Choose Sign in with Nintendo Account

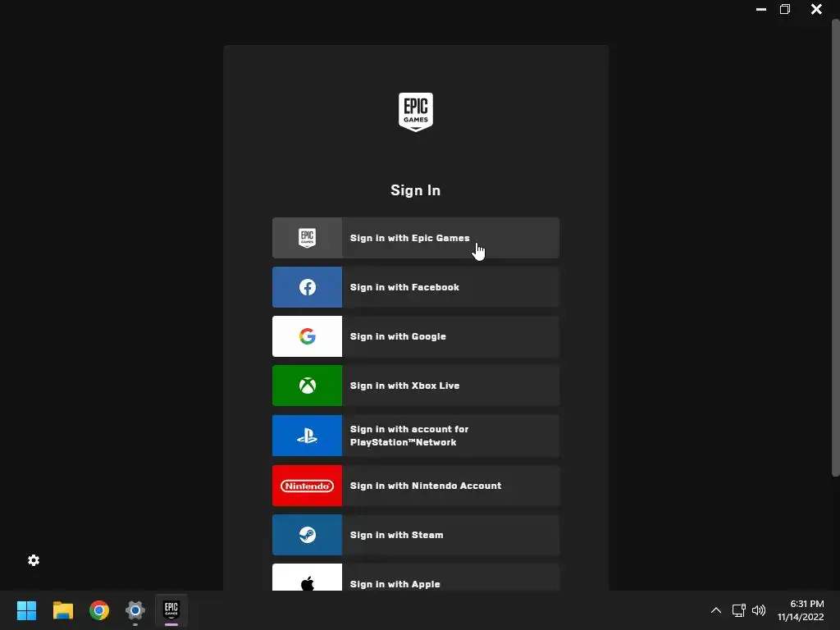point(416,486)
